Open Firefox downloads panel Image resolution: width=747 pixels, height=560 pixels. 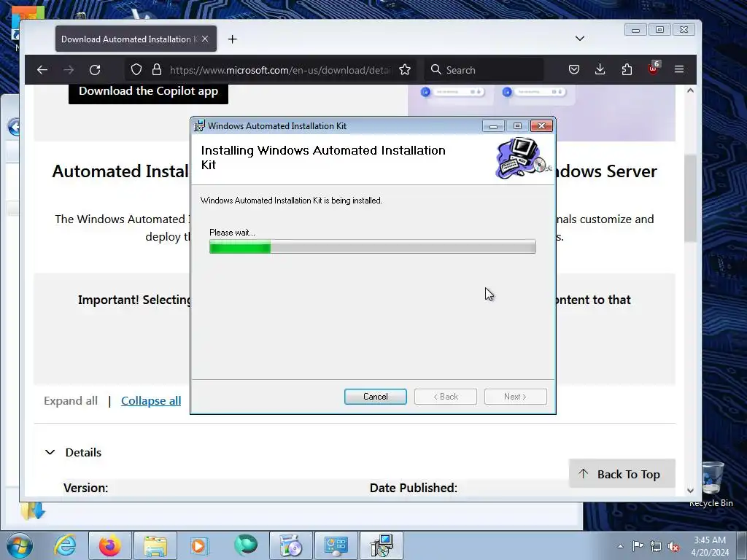tap(600, 70)
